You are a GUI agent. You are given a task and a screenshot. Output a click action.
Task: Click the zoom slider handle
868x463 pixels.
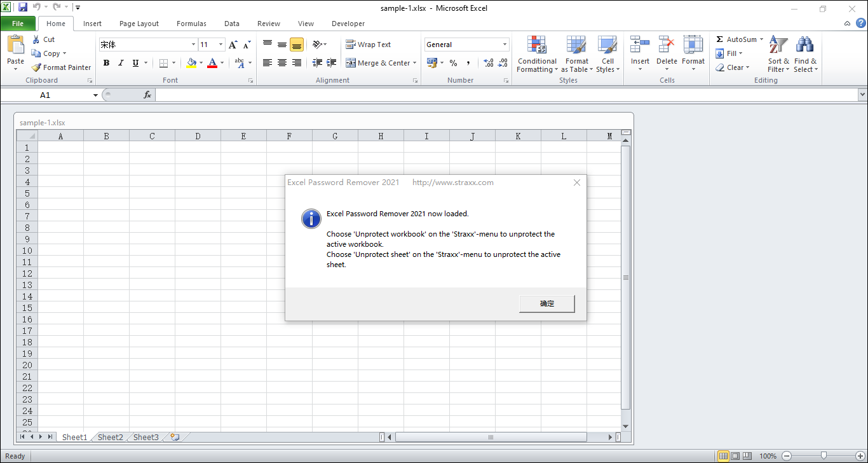(x=824, y=455)
